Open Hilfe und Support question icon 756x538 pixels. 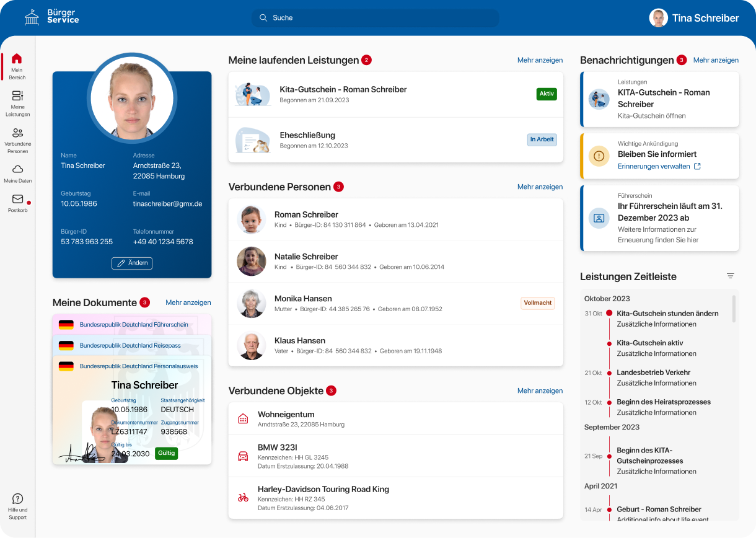click(x=17, y=498)
